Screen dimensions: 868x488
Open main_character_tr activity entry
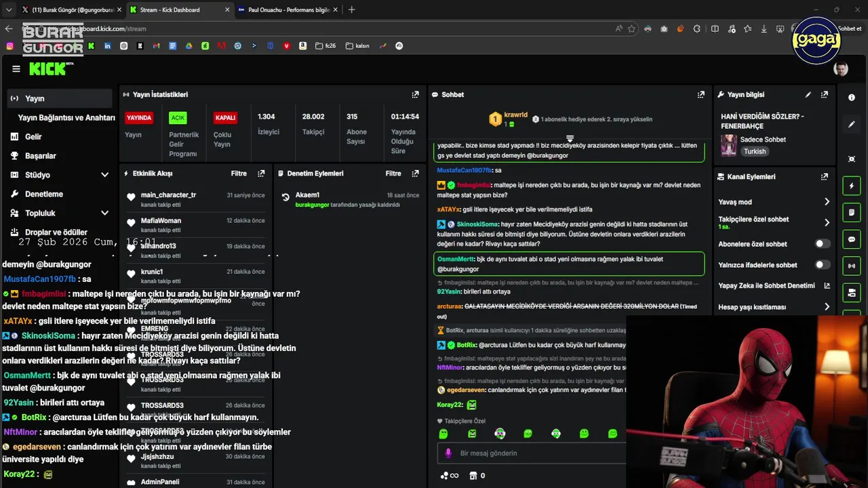pos(195,199)
